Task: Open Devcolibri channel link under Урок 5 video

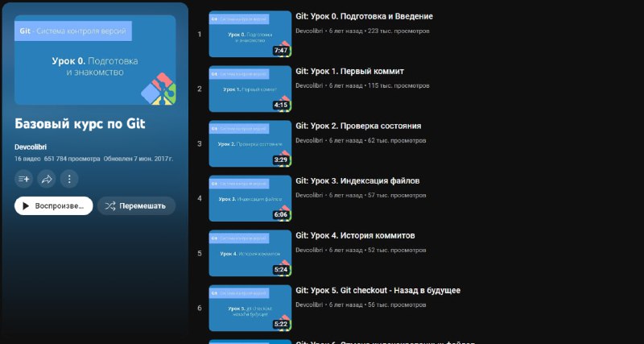Action: [309, 305]
